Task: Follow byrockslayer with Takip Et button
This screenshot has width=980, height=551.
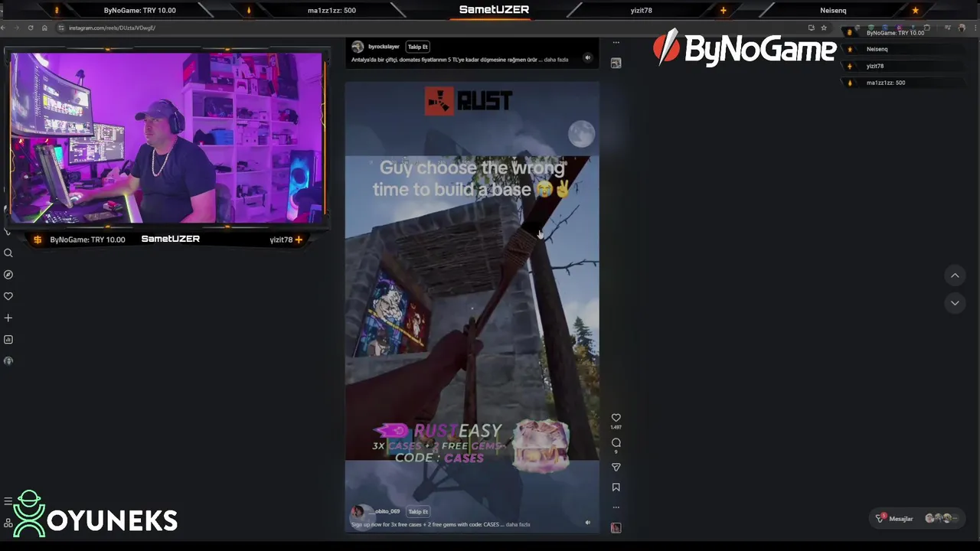Action: coord(417,47)
